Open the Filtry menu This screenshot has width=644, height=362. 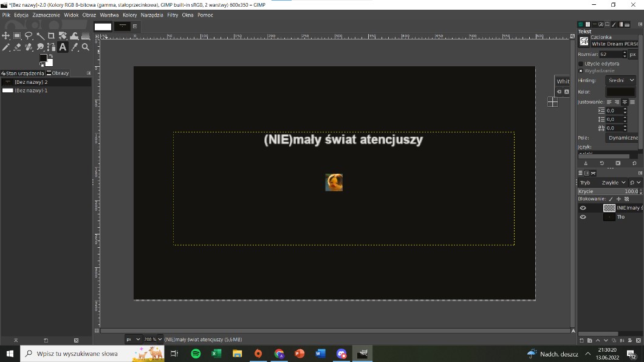(173, 15)
